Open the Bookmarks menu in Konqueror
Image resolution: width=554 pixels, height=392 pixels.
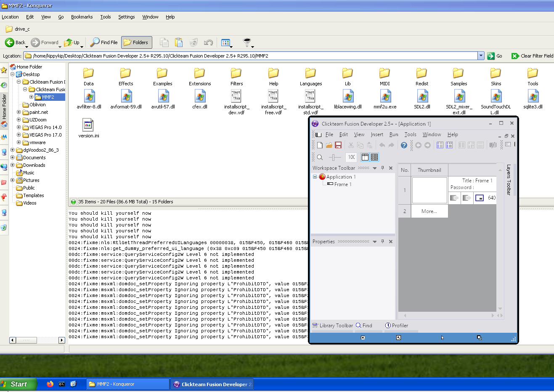(82, 17)
